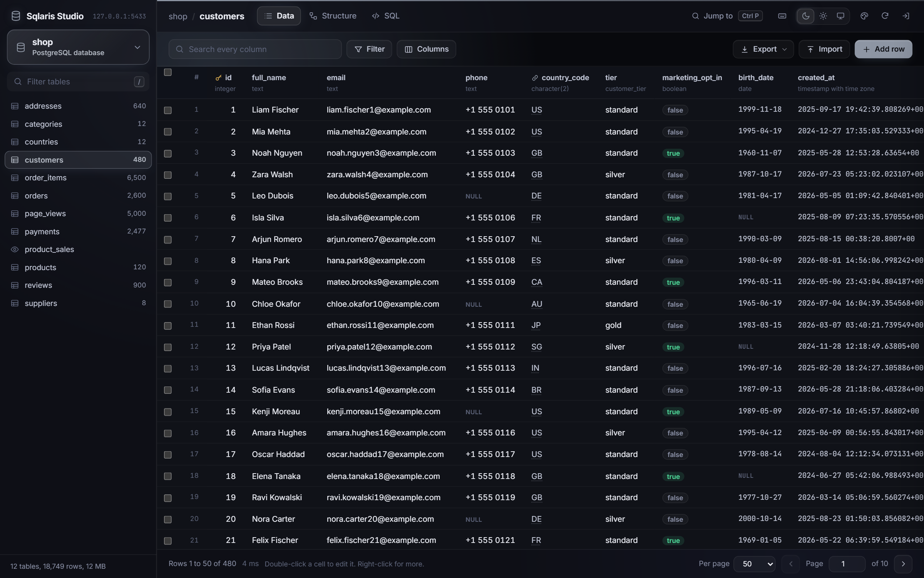Click the JP country link for Ethan Rossi

pyautogui.click(x=536, y=325)
